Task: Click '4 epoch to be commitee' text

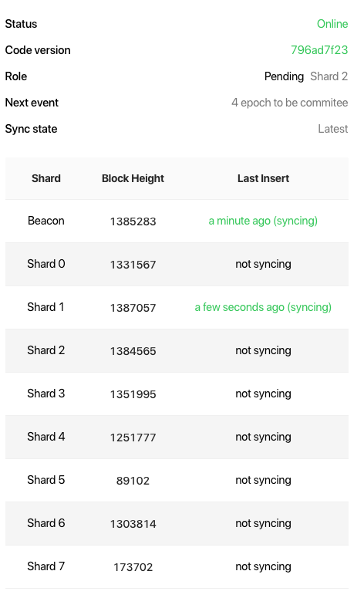Action: 290,103
